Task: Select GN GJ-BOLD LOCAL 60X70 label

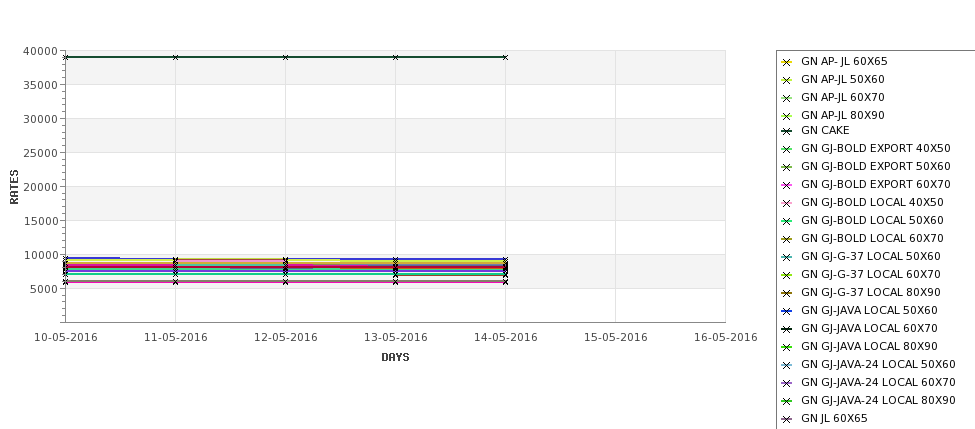Action: (x=872, y=239)
